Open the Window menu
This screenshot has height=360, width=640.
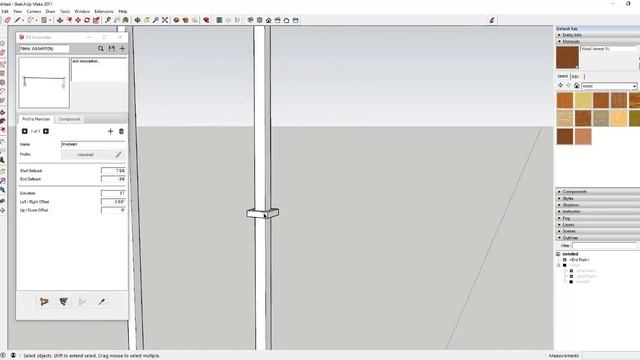(82, 11)
